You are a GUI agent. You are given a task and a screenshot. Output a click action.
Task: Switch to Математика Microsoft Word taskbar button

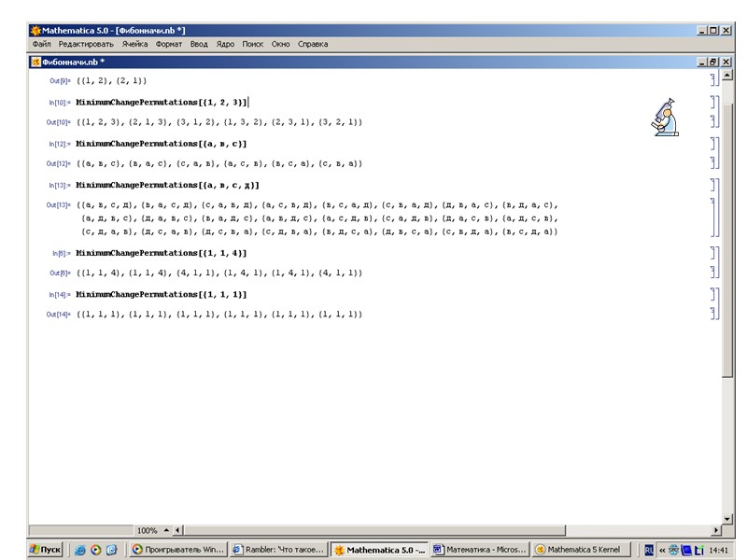(480, 550)
